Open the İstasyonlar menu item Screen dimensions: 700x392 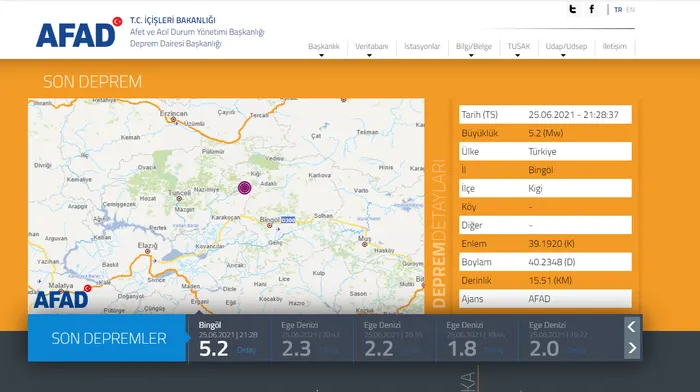pos(422,46)
